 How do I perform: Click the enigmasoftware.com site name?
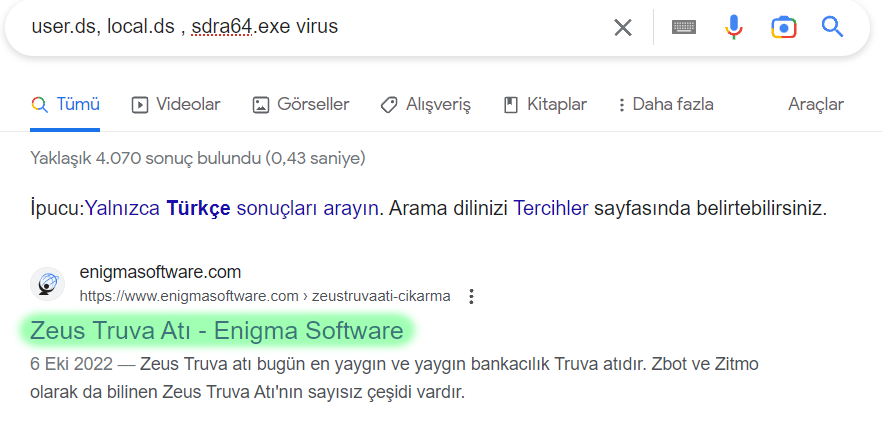pyautogui.click(x=160, y=272)
